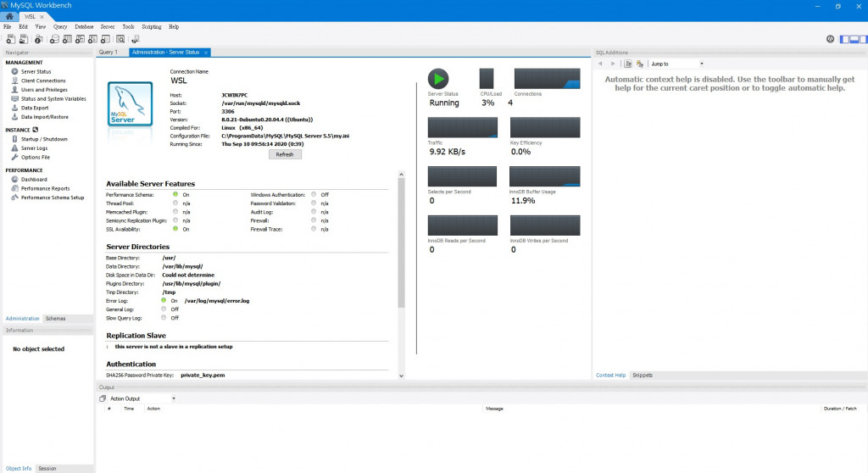Screen dimensions: 868x473
Task: Go back in context help
Action: tap(600, 64)
